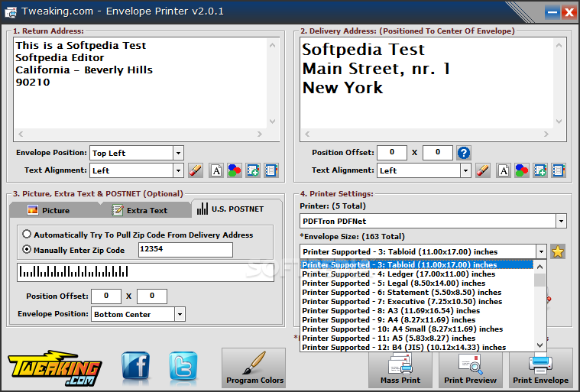The image size is (580, 392).
Task: Minimize the Envelope Printer window
Action: pos(552,12)
